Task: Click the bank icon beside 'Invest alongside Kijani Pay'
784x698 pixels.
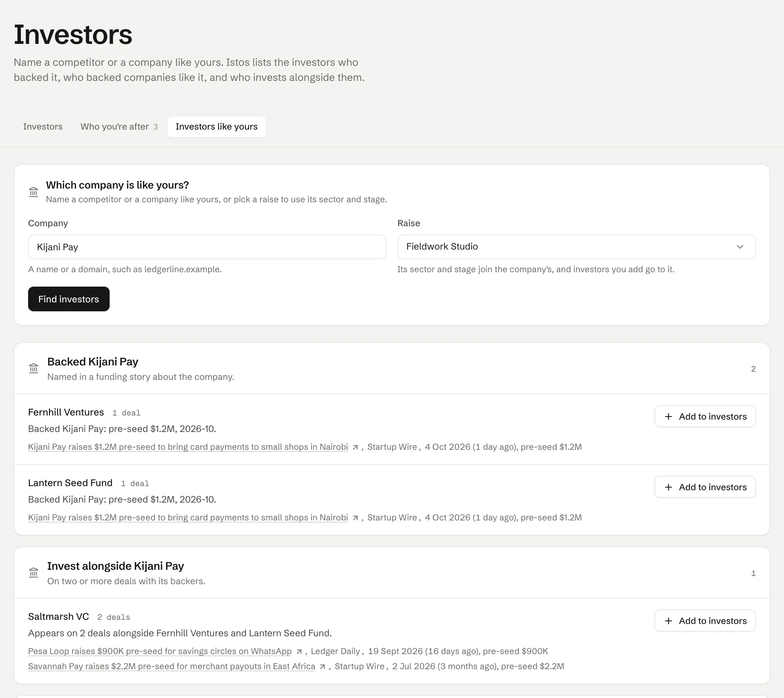Action: 34,573
